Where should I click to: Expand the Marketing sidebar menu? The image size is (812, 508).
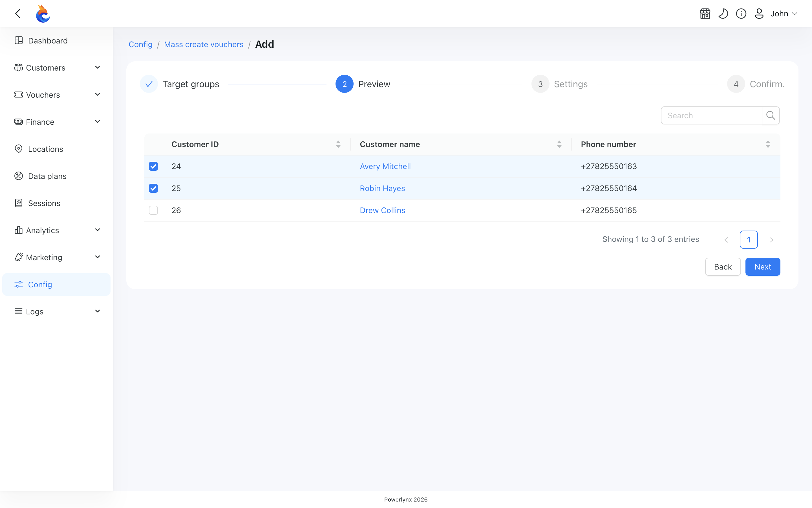pyautogui.click(x=56, y=257)
